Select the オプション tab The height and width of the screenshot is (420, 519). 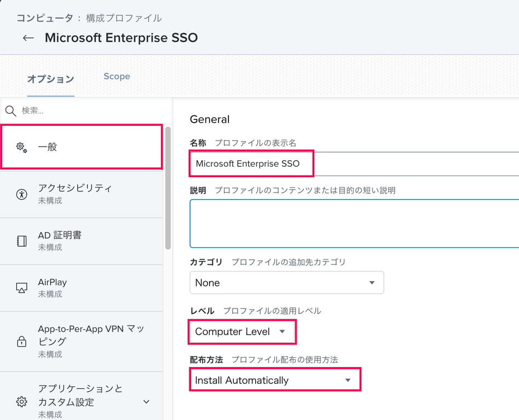point(50,79)
